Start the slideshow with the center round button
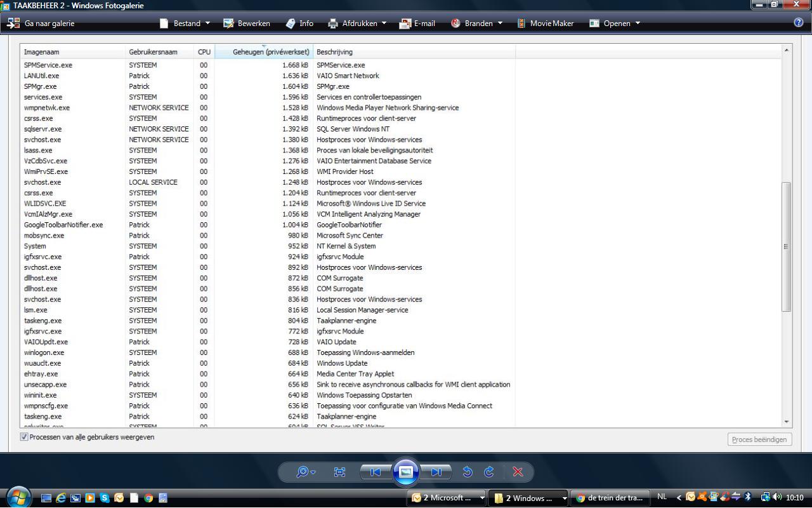This screenshot has height=508, width=812. tap(406, 472)
